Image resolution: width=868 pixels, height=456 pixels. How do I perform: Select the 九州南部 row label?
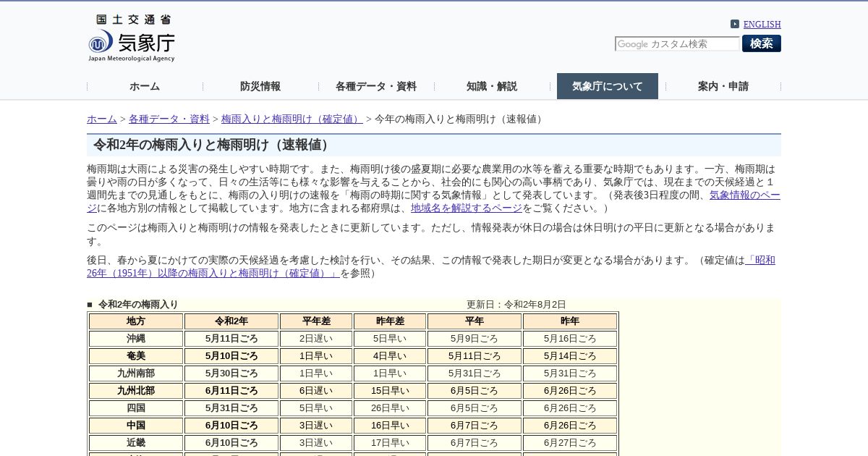(136, 373)
